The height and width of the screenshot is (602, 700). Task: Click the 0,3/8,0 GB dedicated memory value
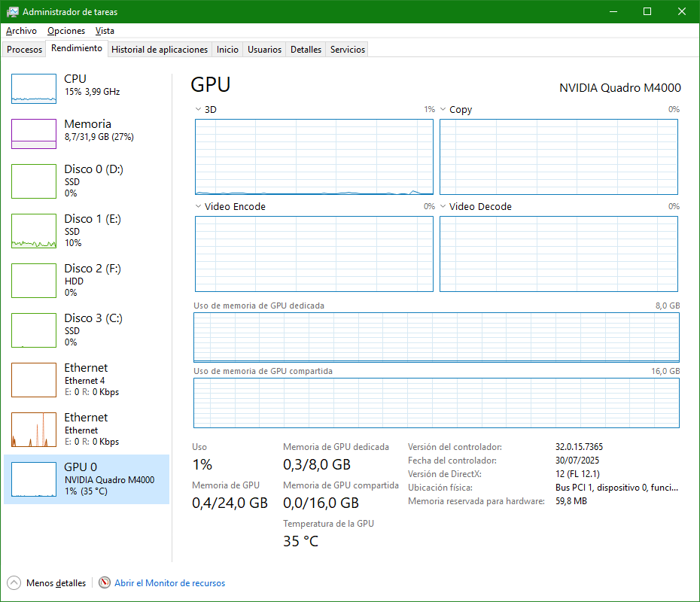[317, 464]
